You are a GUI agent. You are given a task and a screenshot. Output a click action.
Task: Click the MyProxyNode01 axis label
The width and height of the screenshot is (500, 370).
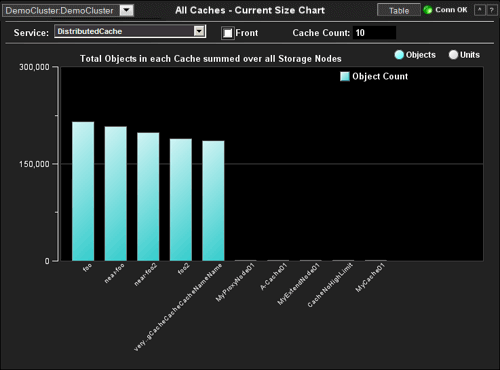click(235, 282)
